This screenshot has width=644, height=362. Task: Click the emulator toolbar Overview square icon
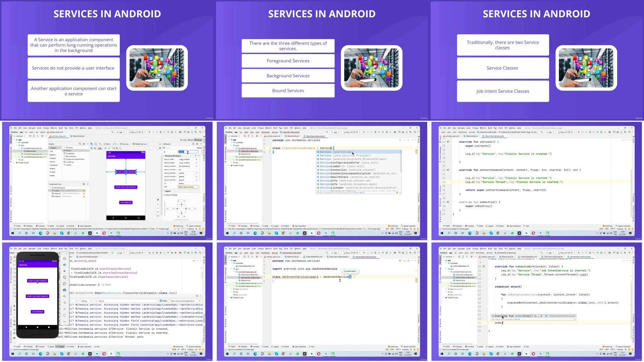[64, 315]
